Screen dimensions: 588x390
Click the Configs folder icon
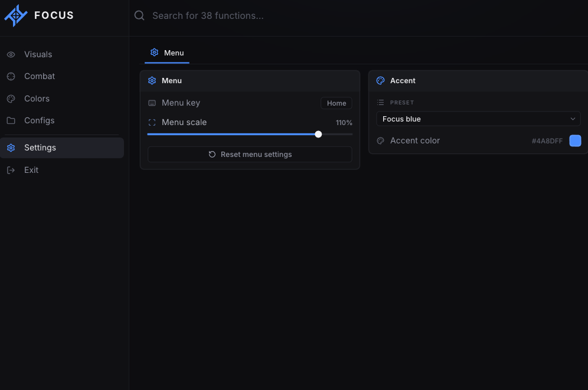pos(11,120)
